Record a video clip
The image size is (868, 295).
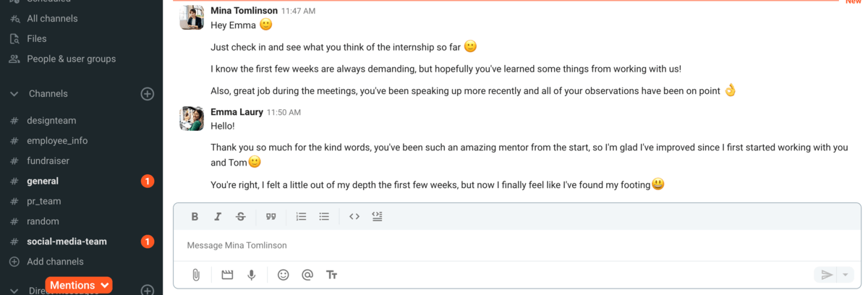point(227,275)
